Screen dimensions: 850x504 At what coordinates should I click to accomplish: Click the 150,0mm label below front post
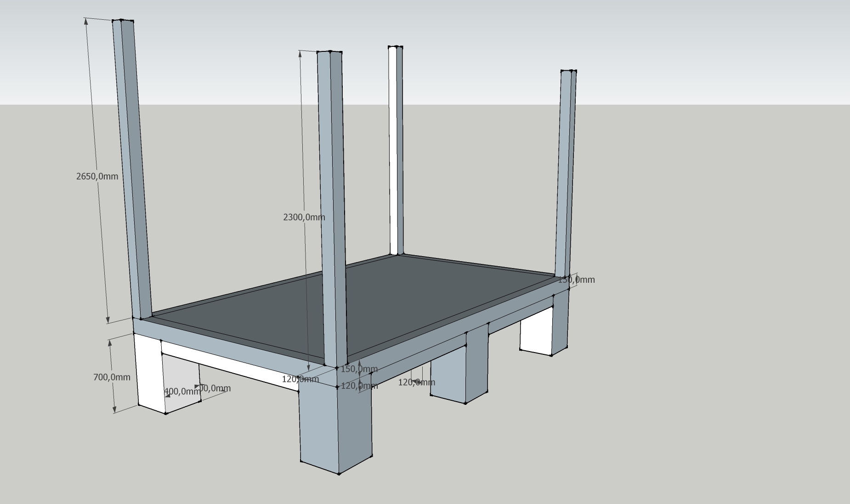[359, 369]
